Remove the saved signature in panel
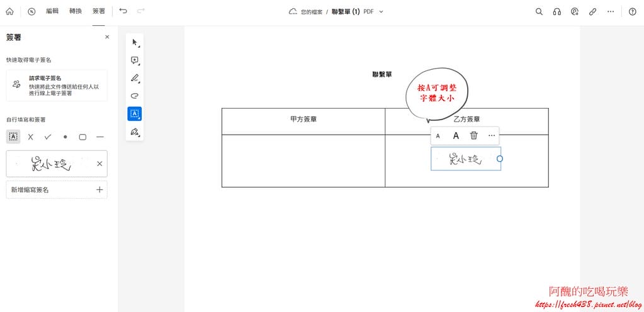The width and height of the screenshot is (644, 312). tap(99, 164)
